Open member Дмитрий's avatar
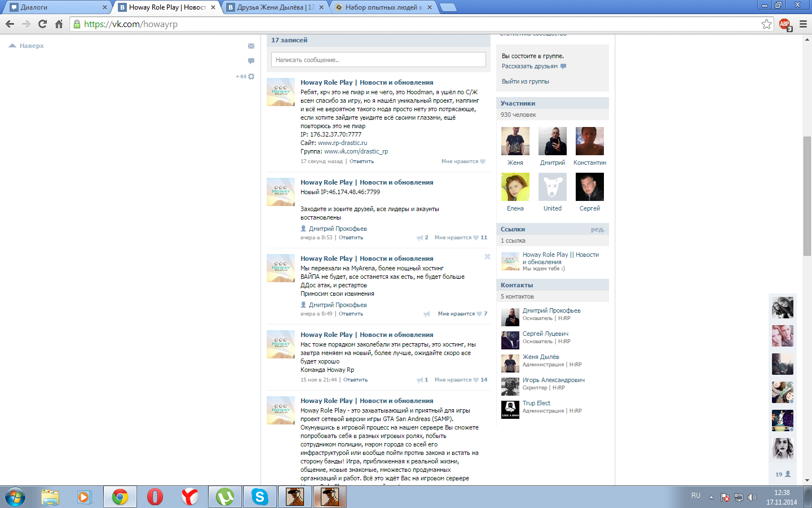Screen dimensions: 812x508 553,141
